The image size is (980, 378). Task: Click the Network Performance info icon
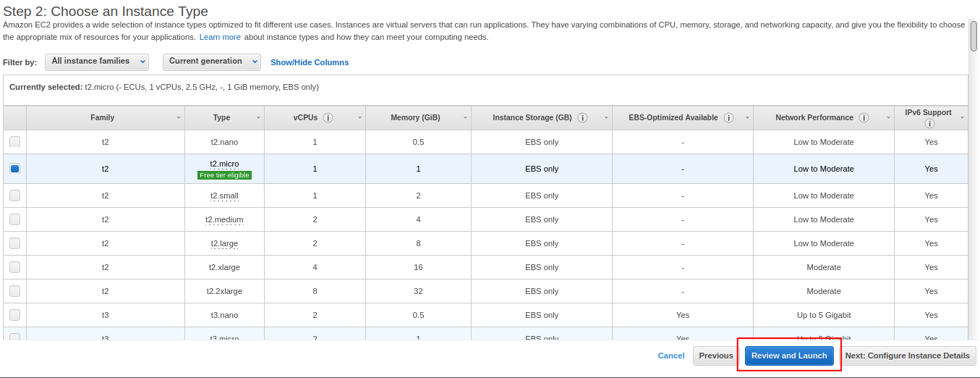[864, 118]
